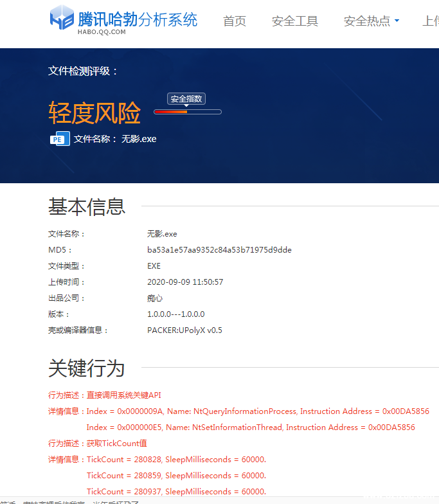Select the MD5 hash value
Screen dimensions: 439x504
pyautogui.click(x=219, y=250)
